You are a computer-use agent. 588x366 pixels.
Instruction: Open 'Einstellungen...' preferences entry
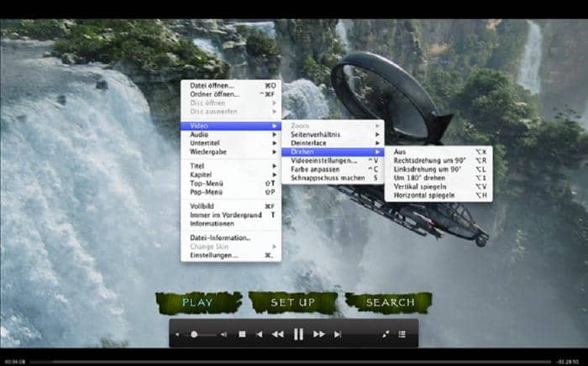tap(231, 255)
